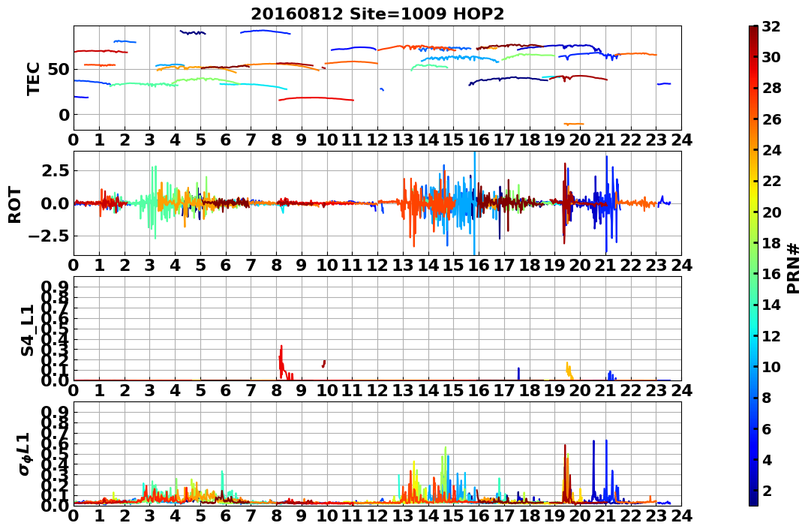Click the σφL1 y-axis label

[x=25, y=454]
